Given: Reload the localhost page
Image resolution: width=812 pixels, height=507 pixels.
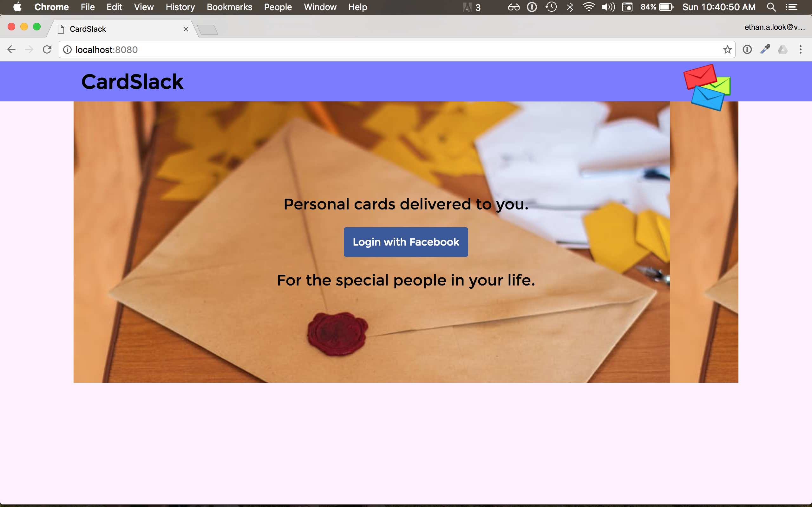Looking at the screenshot, I should coord(47,50).
